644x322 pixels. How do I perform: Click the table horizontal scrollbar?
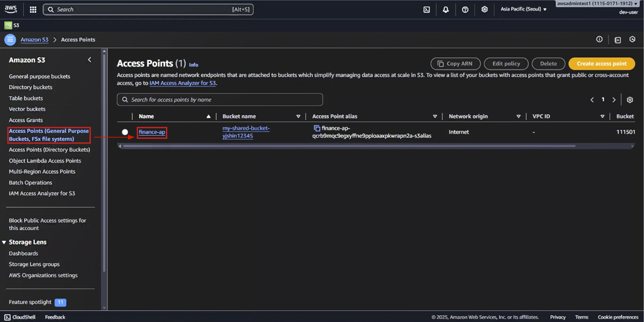349,146
